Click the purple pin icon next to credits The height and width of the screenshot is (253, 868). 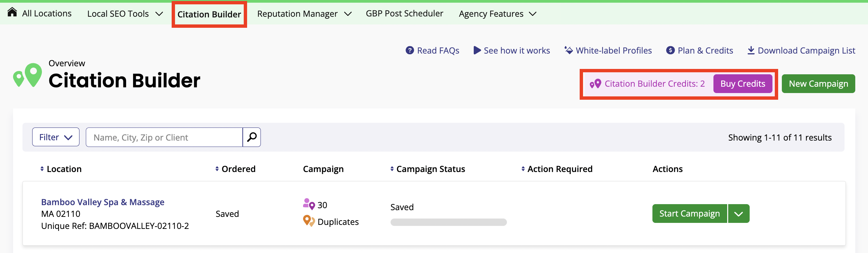point(595,84)
